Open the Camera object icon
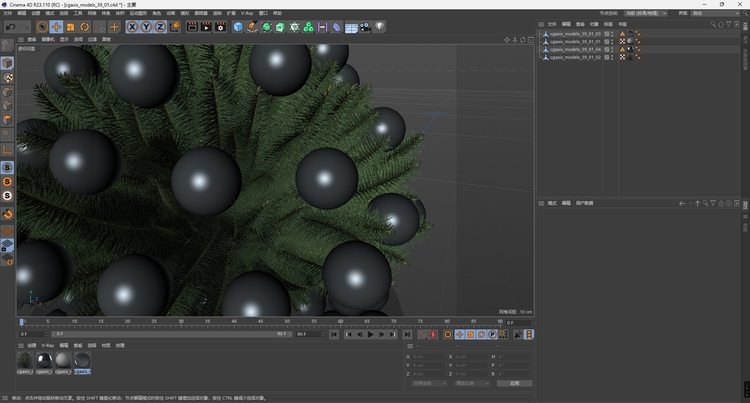750x403 pixels. 366,27
